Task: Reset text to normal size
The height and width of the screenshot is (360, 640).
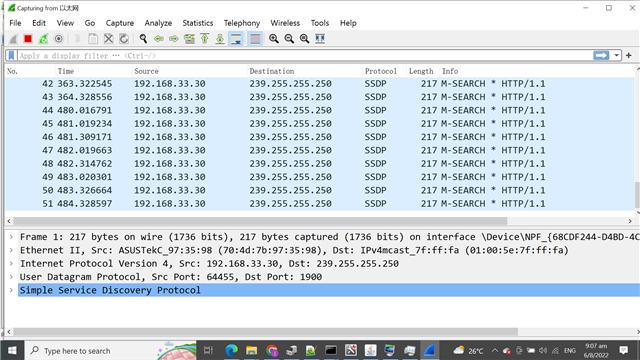Action: (304, 39)
